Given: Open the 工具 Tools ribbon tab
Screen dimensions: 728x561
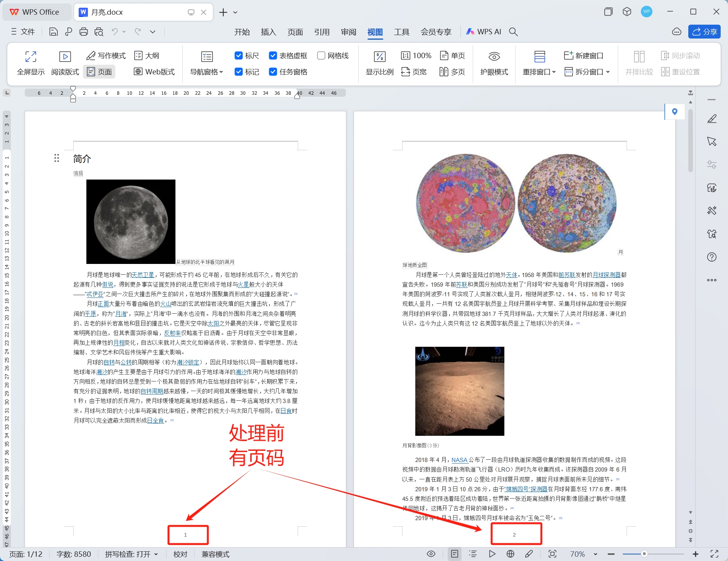Looking at the screenshot, I should click(x=401, y=32).
